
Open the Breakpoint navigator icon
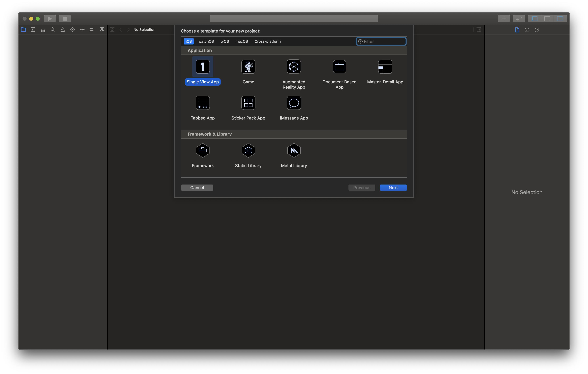[92, 30]
